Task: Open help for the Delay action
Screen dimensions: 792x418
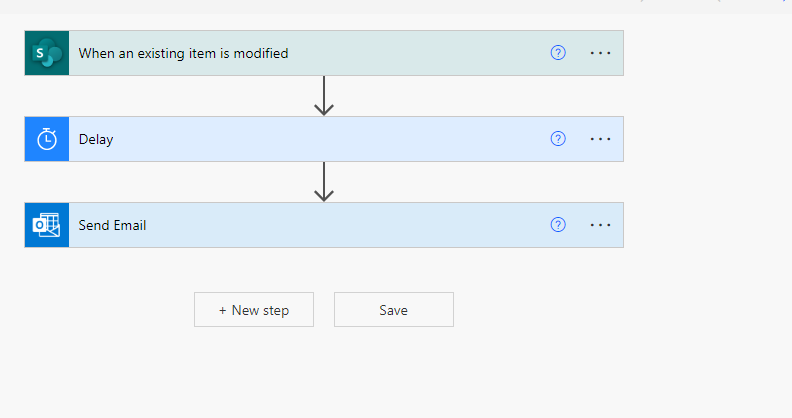Action: coord(558,139)
